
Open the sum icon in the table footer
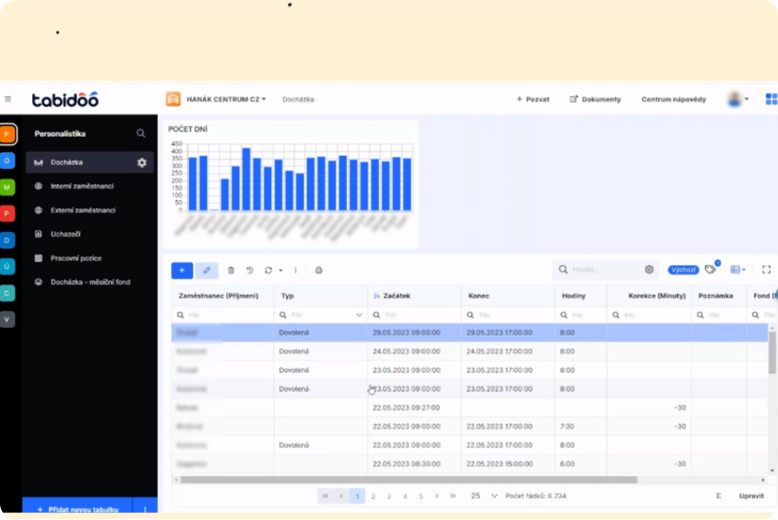(718, 496)
